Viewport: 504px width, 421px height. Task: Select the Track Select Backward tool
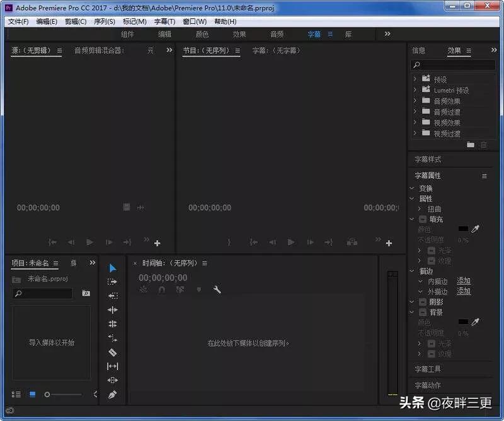113,295
